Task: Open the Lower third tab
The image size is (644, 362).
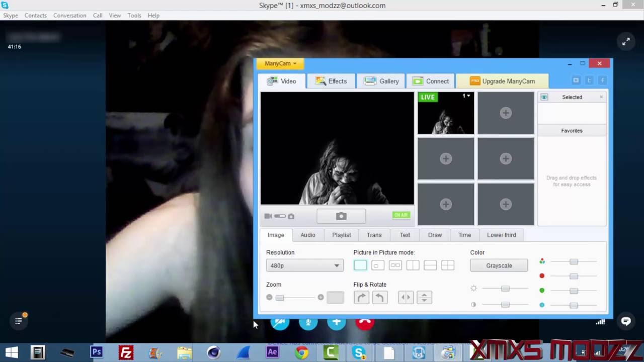Action: 501,235
